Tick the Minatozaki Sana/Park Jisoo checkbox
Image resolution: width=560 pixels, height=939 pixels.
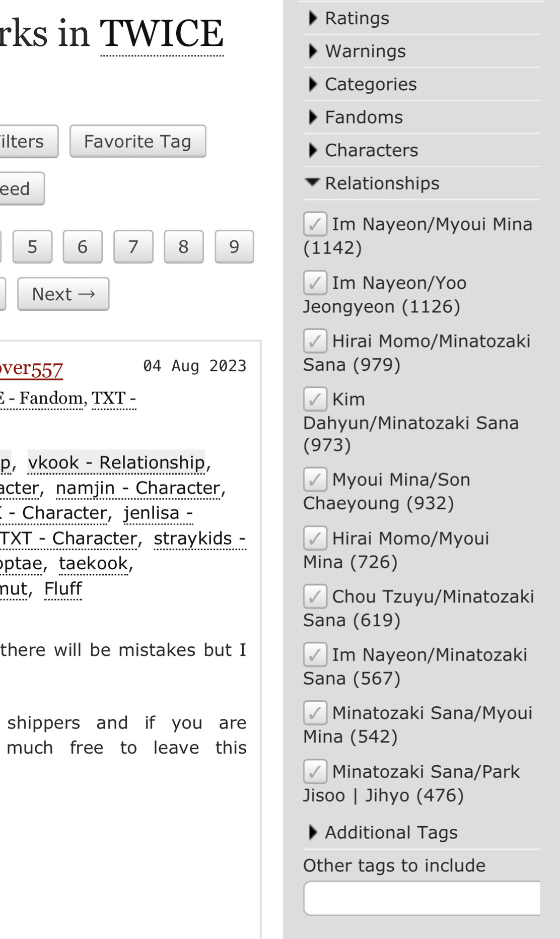[315, 772]
